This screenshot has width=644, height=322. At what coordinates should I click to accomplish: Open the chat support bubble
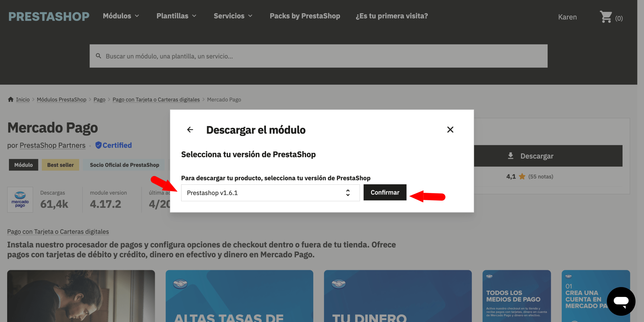pos(621,301)
